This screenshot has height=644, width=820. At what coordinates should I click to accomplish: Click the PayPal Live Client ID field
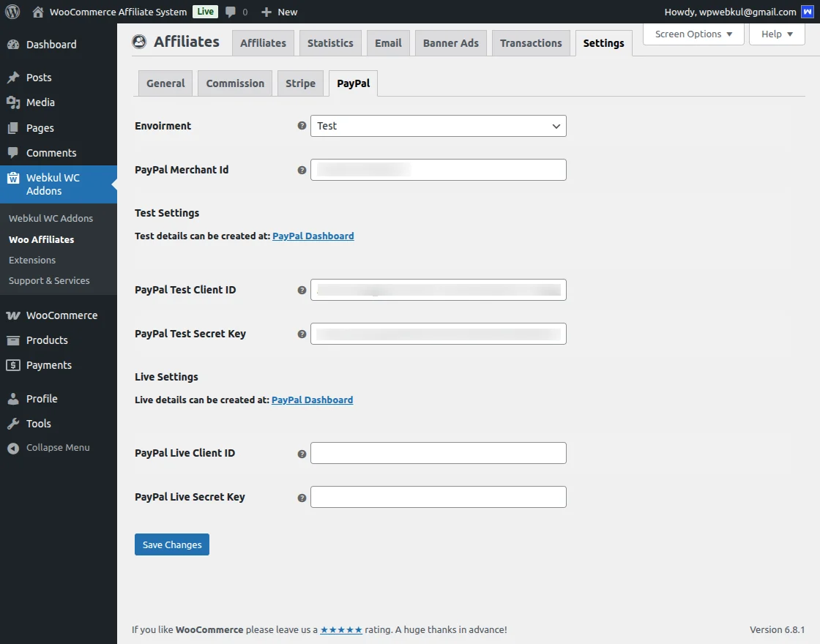[438, 453]
